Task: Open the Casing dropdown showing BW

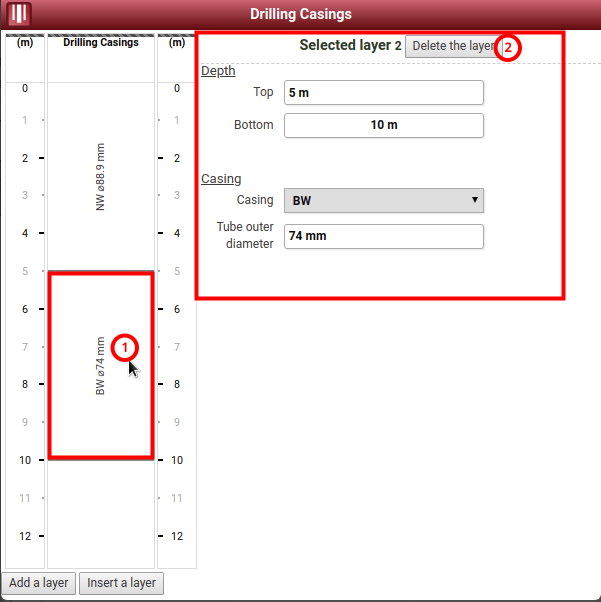Action: click(x=383, y=200)
